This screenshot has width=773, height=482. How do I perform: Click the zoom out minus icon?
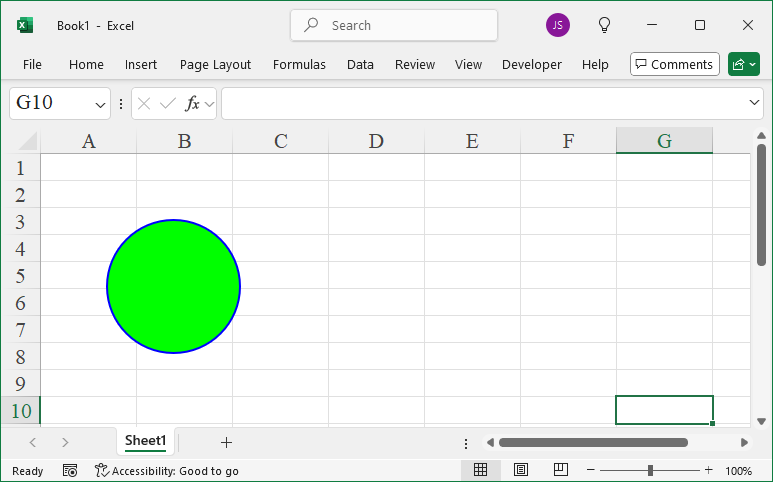[x=591, y=470]
